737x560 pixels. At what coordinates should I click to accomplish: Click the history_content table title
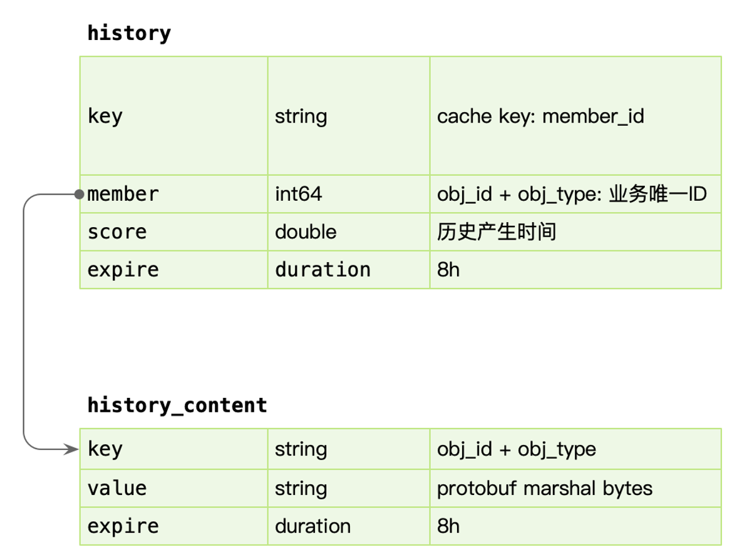click(x=177, y=405)
